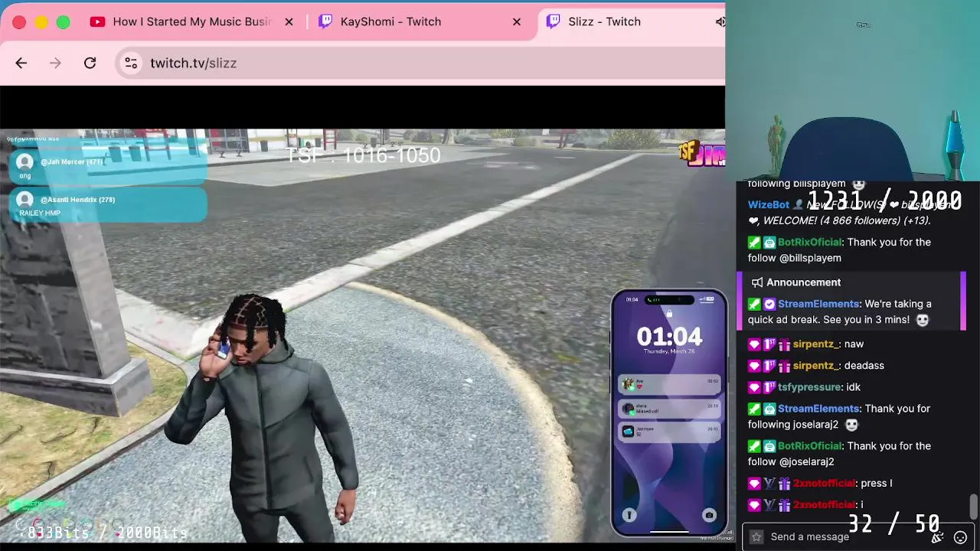Open the Ava notification on the phone
The image size is (980, 551).
(669, 384)
